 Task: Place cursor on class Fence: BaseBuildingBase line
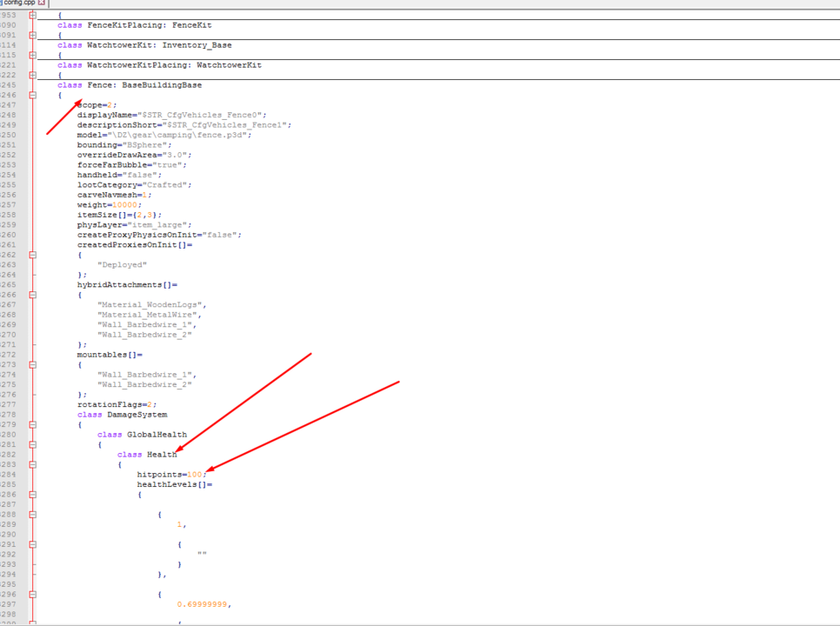130,85
